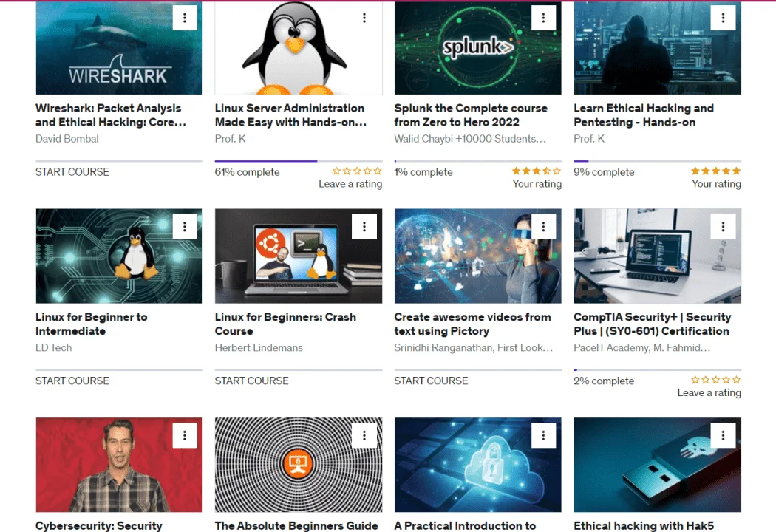This screenshot has height=532, width=776.
Task: Open three-dot menu on Splunk course card
Action: coord(543,18)
